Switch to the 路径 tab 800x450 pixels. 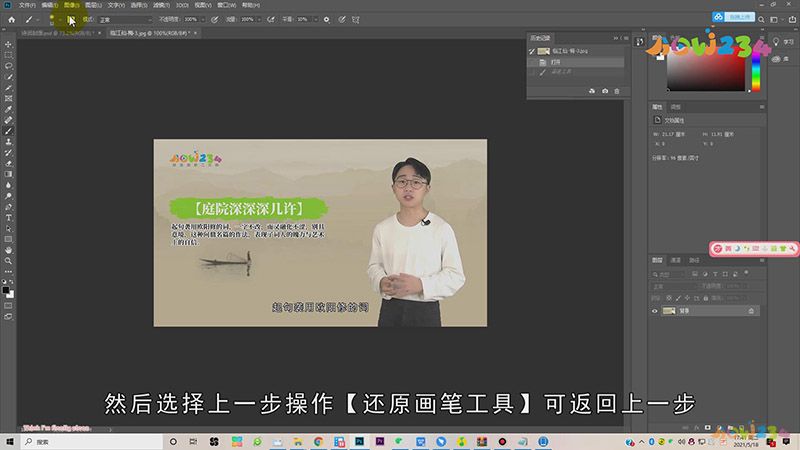(694, 260)
